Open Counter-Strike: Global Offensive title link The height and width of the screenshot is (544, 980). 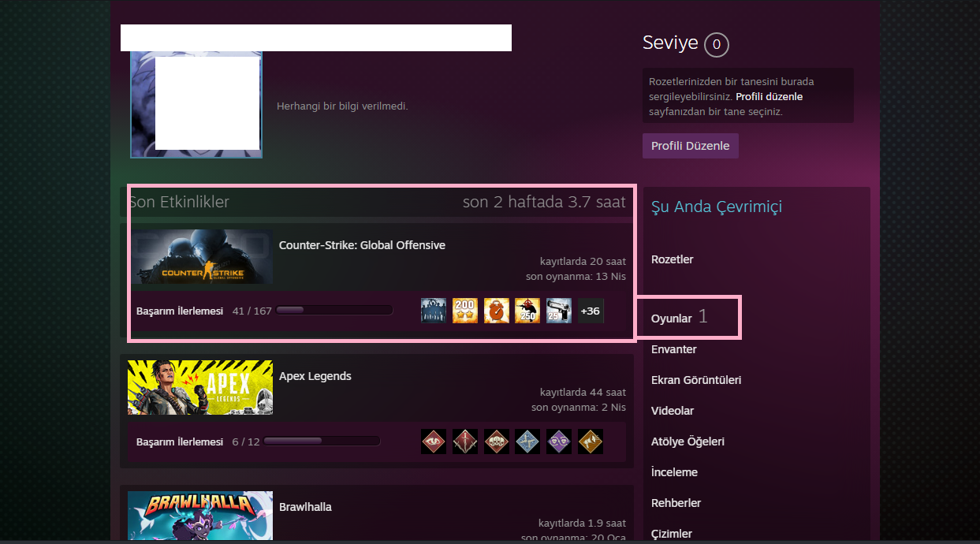[x=362, y=245]
